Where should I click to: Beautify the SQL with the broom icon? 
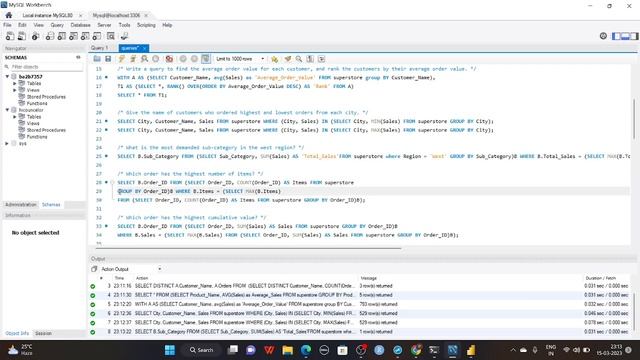[x=288, y=59]
